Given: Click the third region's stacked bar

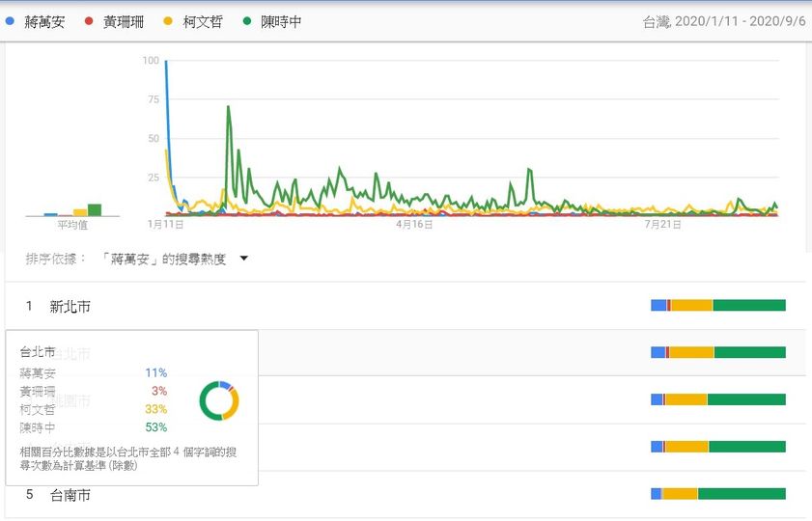Looking at the screenshot, I should coord(718,399).
